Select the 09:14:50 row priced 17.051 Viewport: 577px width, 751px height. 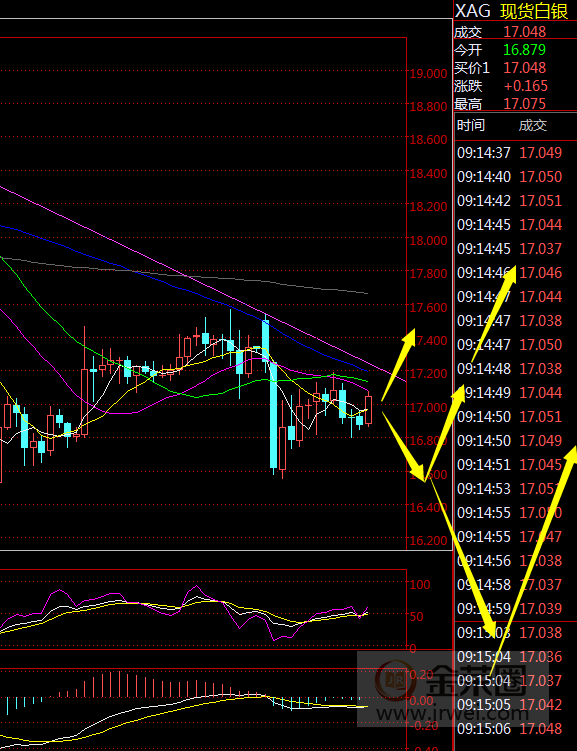tap(516, 417)
